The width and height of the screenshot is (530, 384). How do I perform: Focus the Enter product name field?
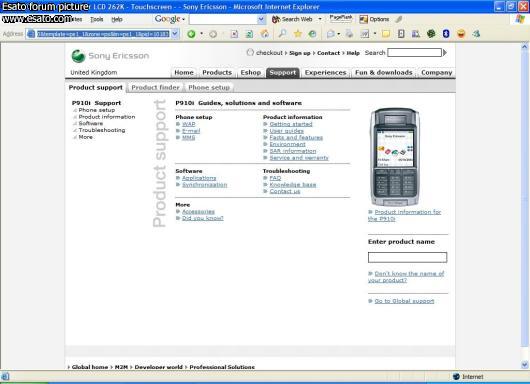coord(407,258)
